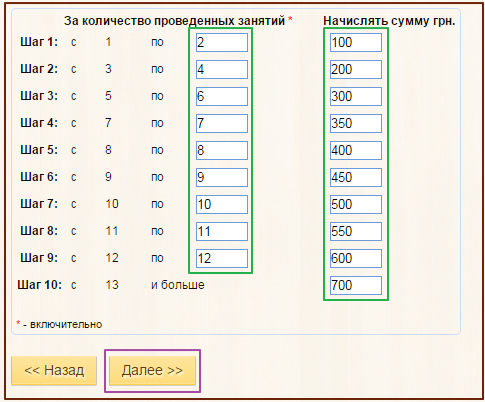Edit Шаг 4 sum field showing 350

click(x=356, y=123)
